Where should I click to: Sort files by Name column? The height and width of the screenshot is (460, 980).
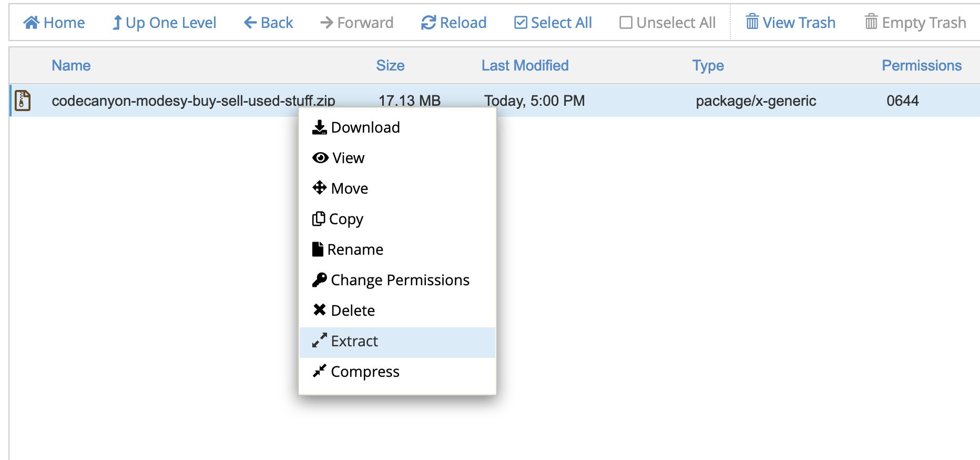click(x=71, y=65)
